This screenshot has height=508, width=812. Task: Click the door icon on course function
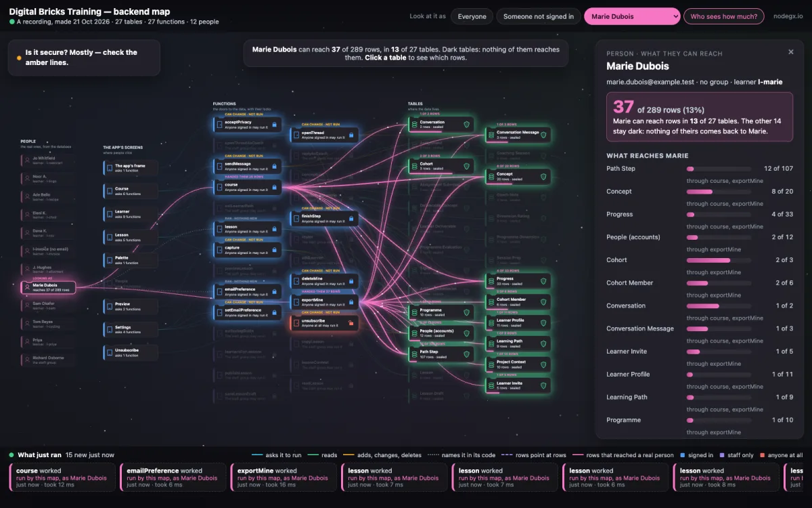[220, 187]
